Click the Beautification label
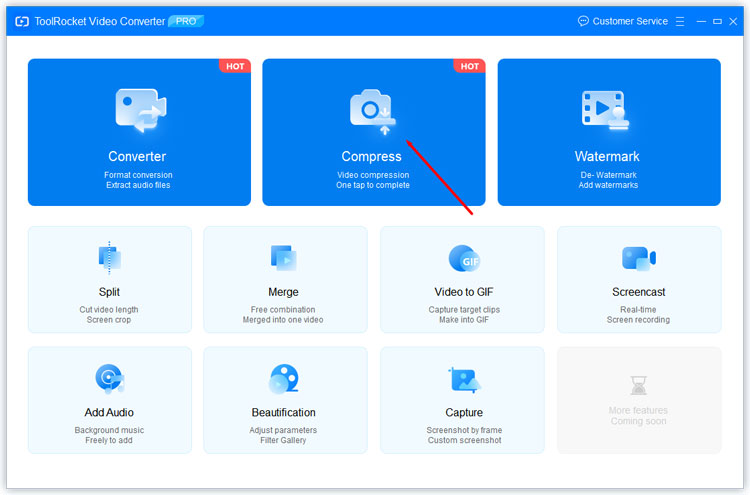The width and height of the screenshot is (750, 495). (x=284, y=412)
